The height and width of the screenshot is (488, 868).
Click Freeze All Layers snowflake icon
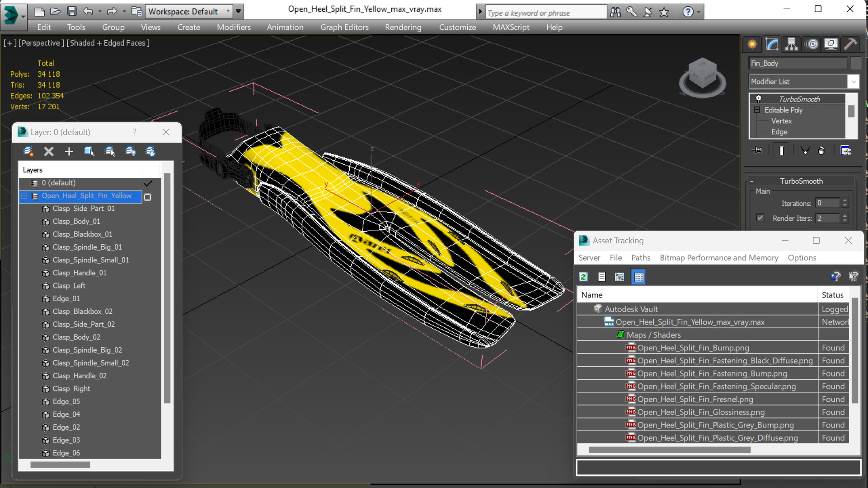point(150,151)
